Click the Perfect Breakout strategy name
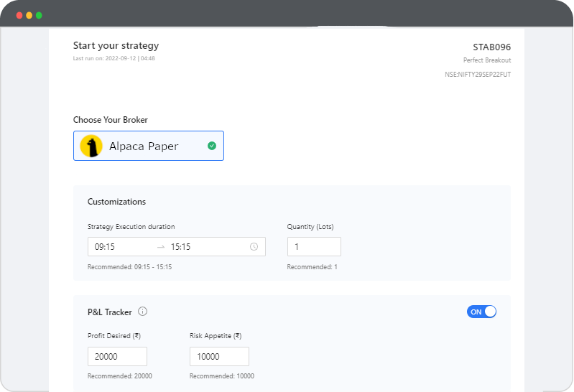This screenshot has width=574, height=392. pyautogui.click(x=487, y=60)
